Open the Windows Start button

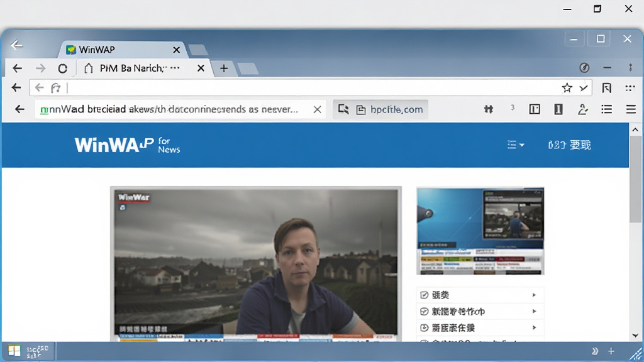click(14, 351)
